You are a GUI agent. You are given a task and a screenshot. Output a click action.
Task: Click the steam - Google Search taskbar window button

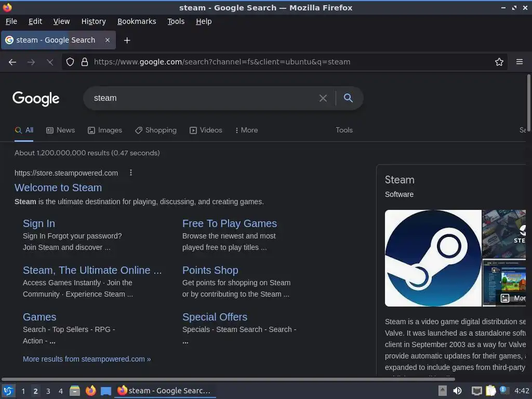click(165, 391)
